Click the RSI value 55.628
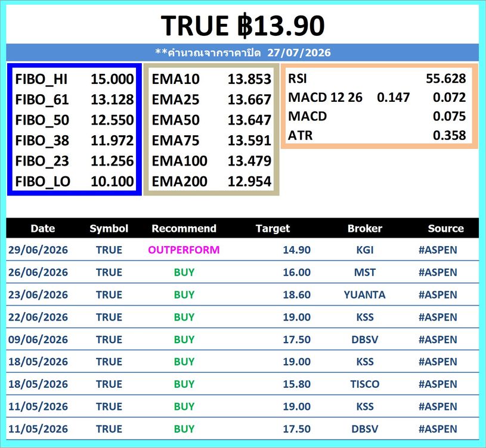This screenshot has width=486, height=448. pyautogui.click(x=445, y=79)
